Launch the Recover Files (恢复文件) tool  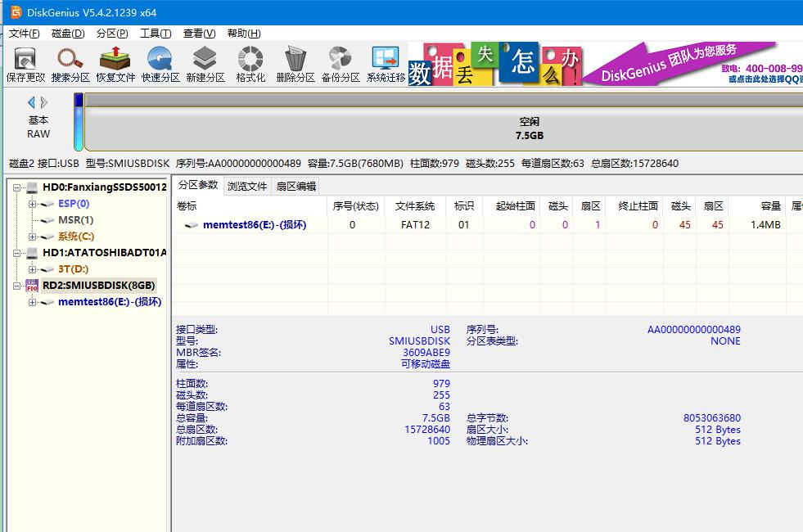tap(115, 65)
